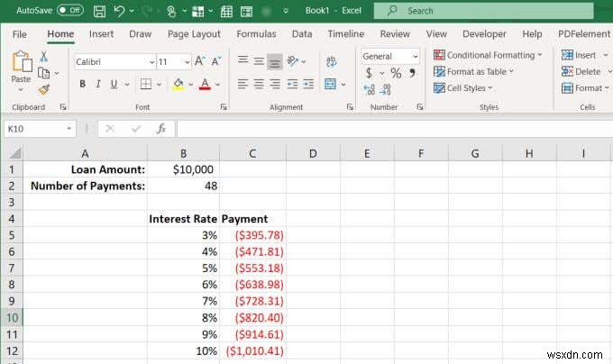Click the Cut scissors icon
Viewport: 613px width, 364px height.
pos(43,56)
